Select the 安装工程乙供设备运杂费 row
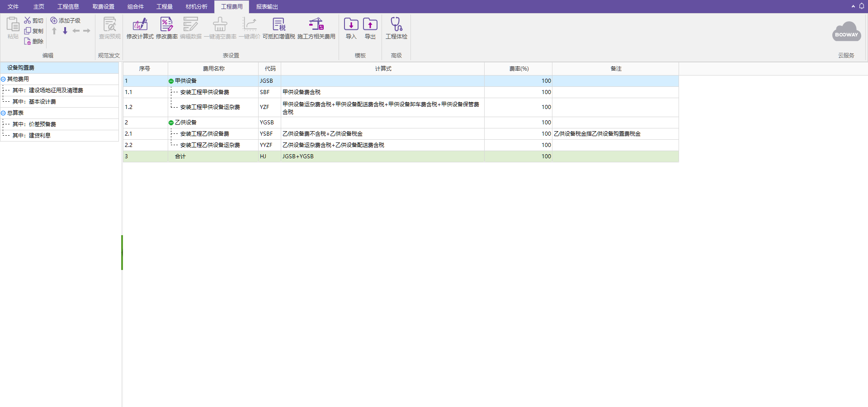 click(x=401, y=145)
